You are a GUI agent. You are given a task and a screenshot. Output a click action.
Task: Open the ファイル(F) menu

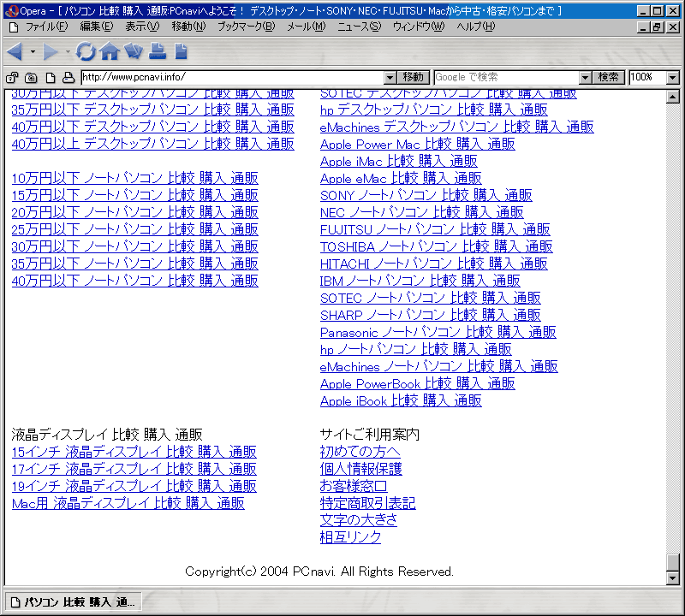47,27
